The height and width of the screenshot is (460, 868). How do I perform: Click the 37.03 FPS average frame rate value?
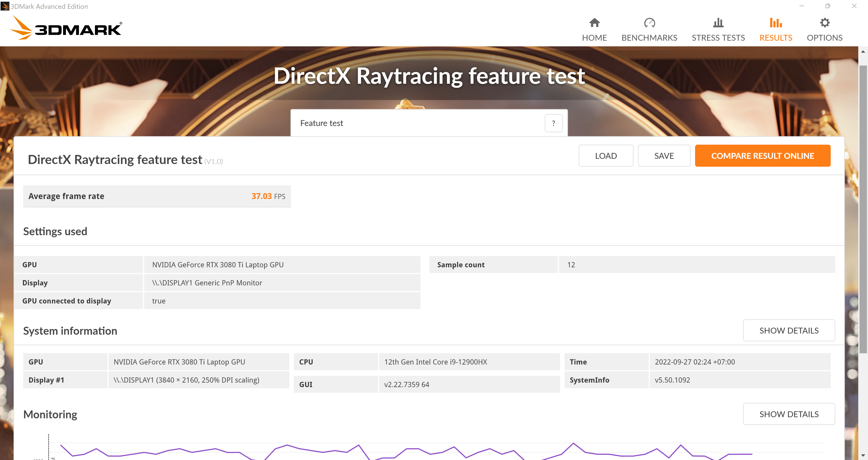tap(268, 196)
